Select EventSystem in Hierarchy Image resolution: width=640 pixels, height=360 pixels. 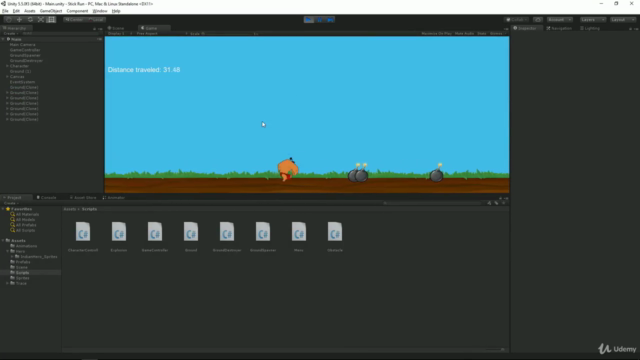(22, 82)
